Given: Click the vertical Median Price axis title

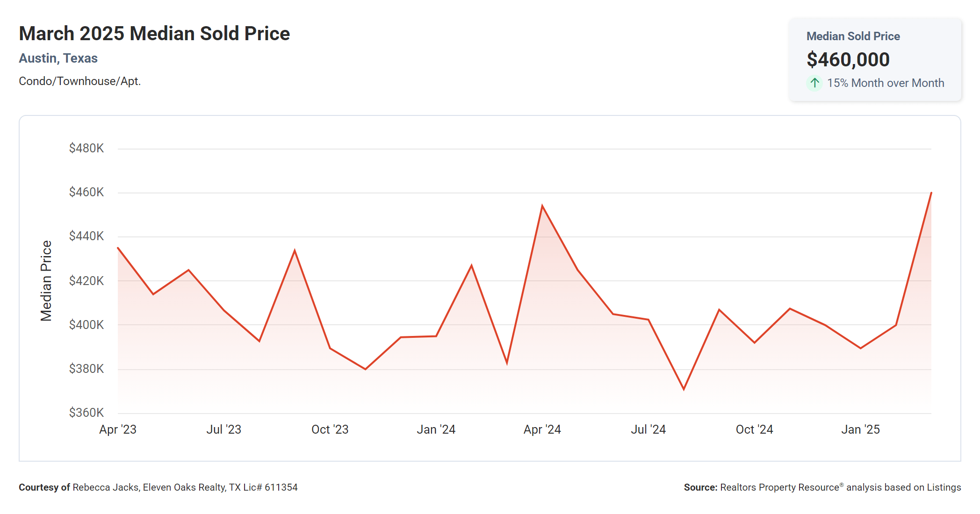Looking at the screenshot, I should (x=46, y=281).
